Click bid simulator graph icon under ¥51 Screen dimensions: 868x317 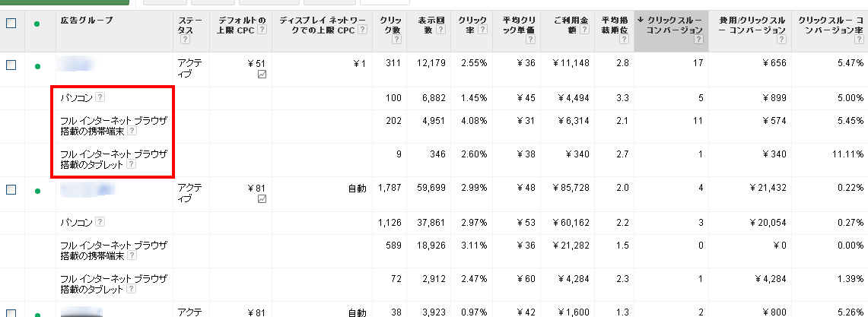point(262,74)
